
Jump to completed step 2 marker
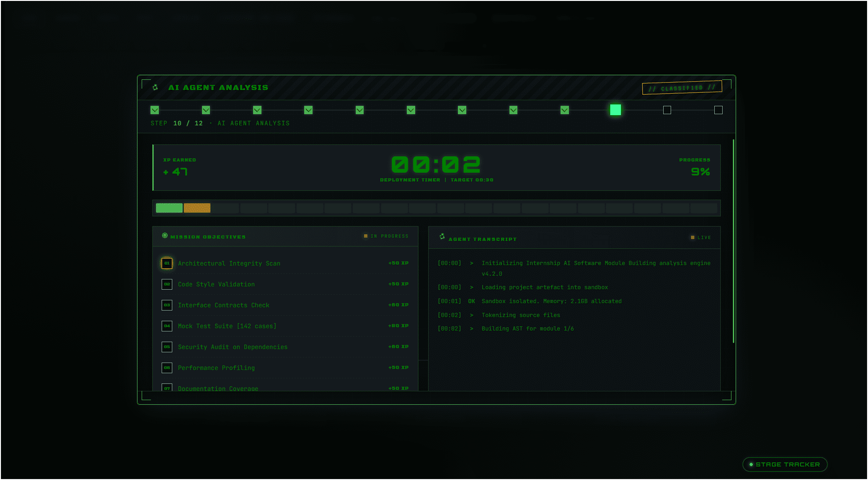tap(206, 110)
